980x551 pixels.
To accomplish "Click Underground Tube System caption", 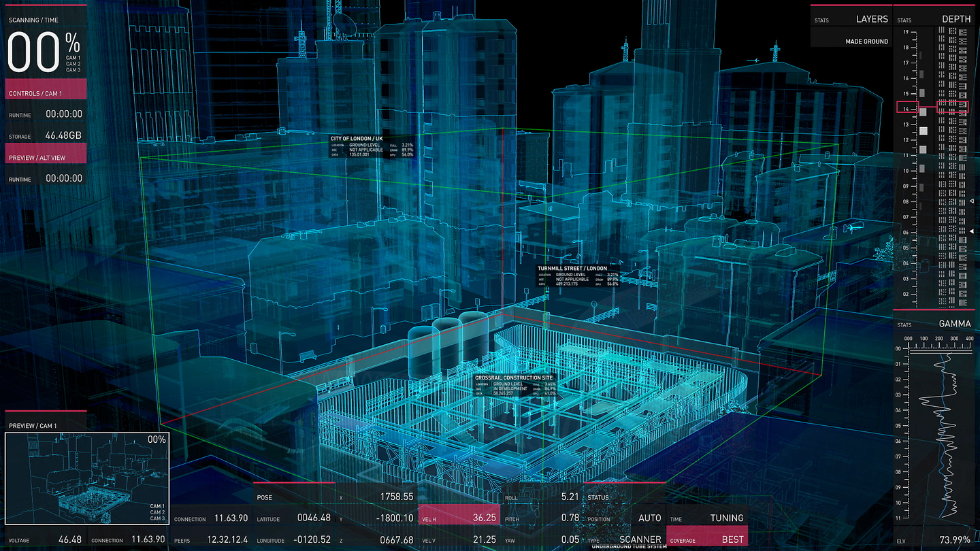I will click(630, 547).
